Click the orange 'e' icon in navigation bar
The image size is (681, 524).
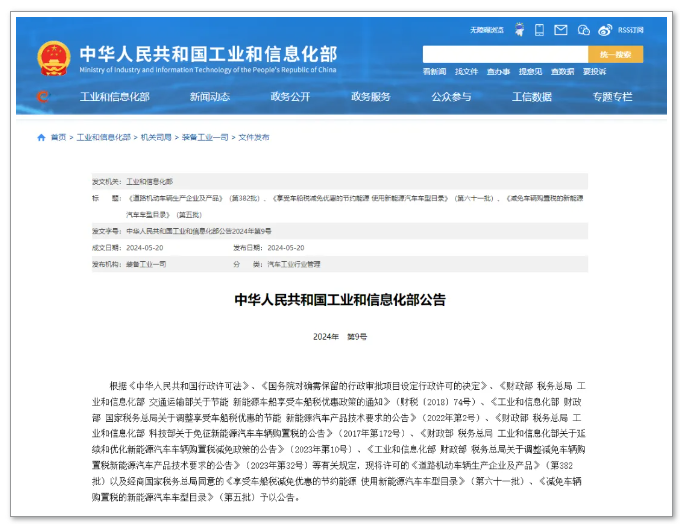pos(42,97)
